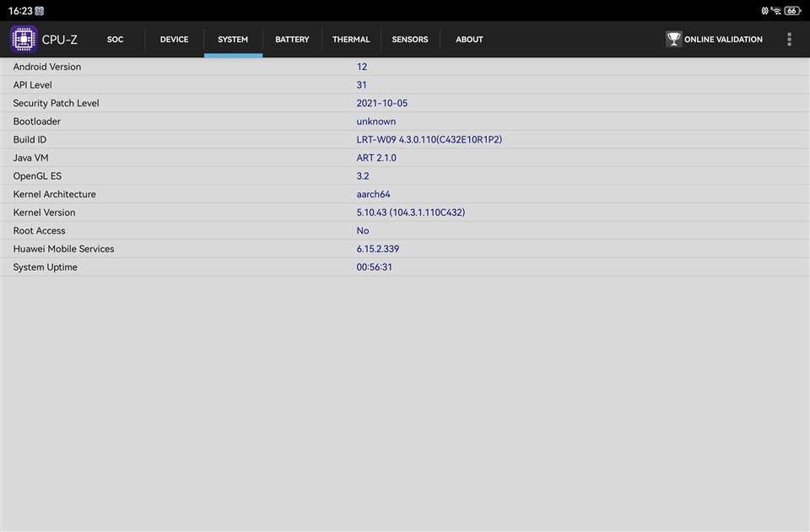Tap the icon beside the clock time

(x=40, y=11)
